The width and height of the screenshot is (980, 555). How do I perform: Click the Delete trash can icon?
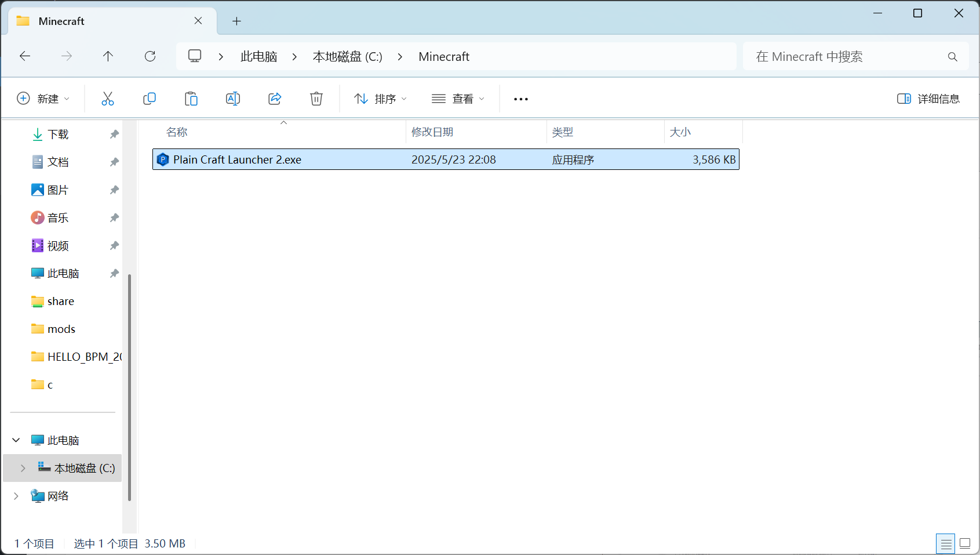point(316,99)
